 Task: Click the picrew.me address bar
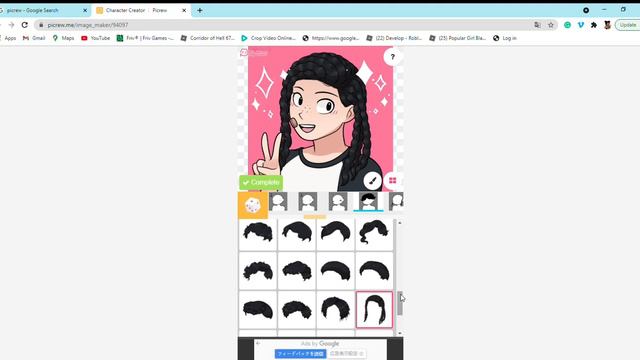286,25
